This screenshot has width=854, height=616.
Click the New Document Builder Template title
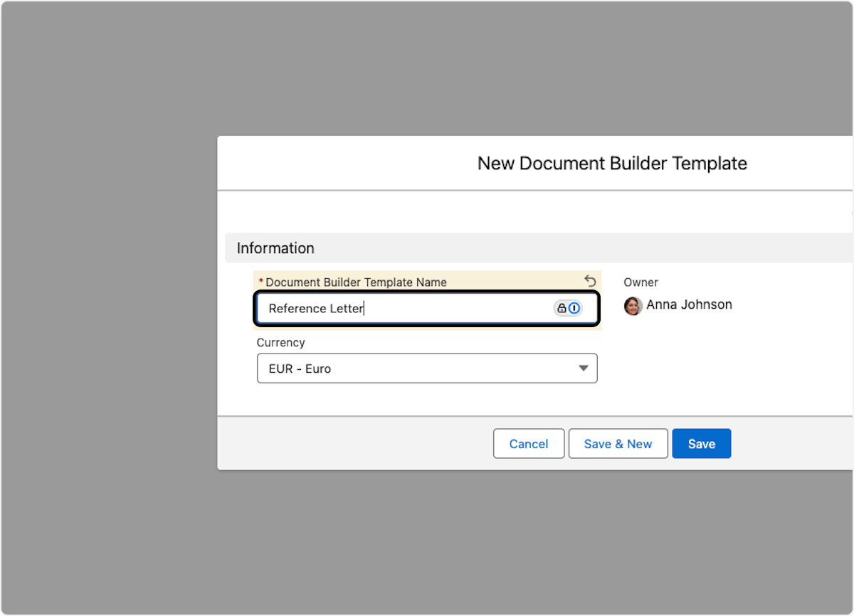[x=612, y=163]
